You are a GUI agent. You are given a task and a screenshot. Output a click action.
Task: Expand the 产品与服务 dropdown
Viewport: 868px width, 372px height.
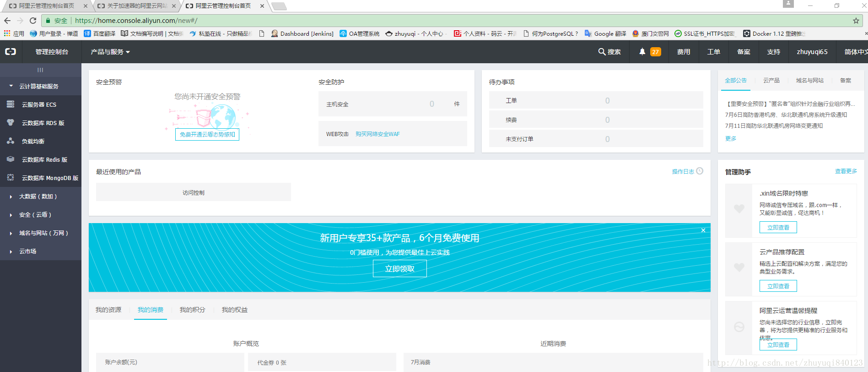click(110, 52)
